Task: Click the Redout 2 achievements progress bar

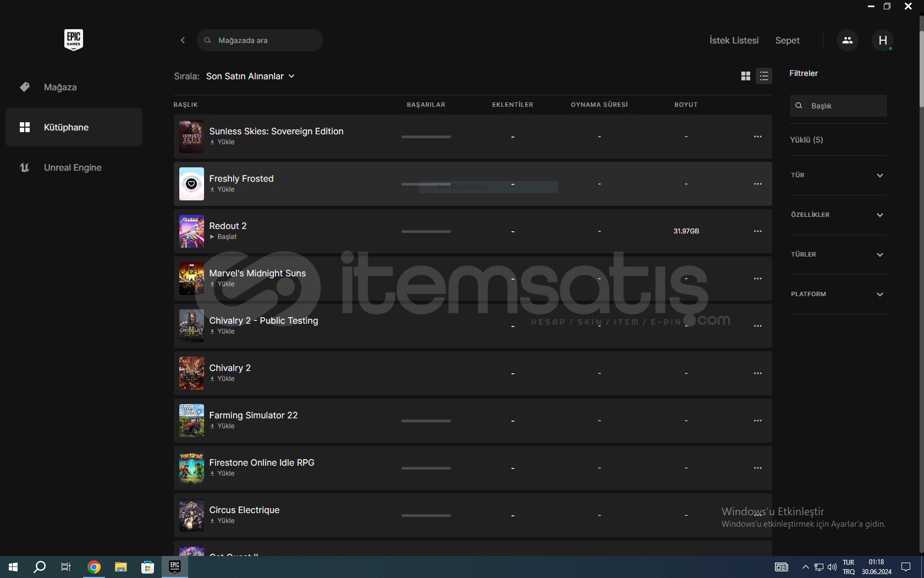Action: pyautogui.click(x=426, y=231)
